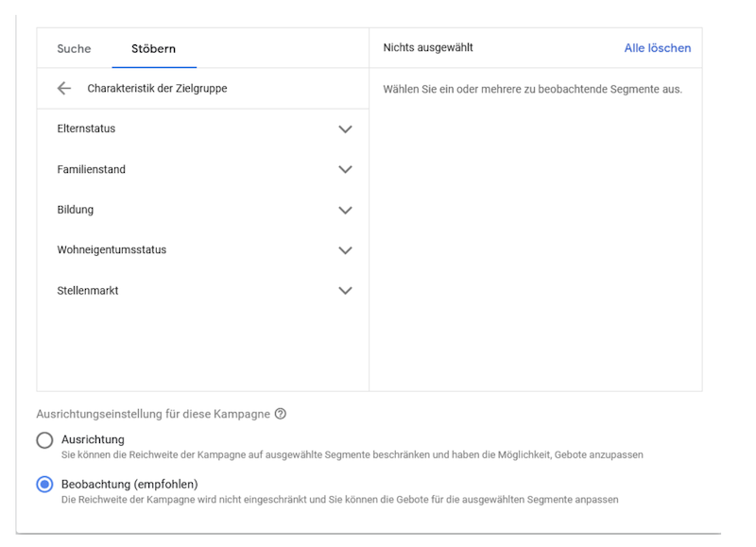Click the Stellenmarkt category label
756x547 pixels.
(x=88, y=291)
